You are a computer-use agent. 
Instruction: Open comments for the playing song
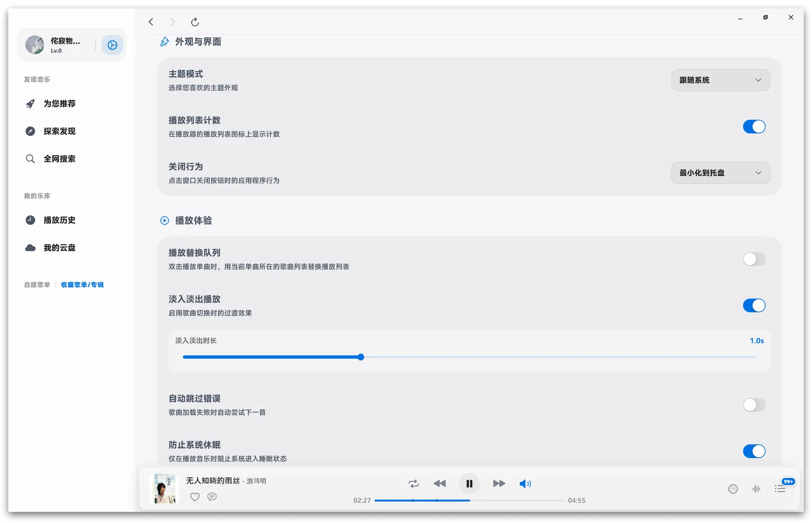pyautogui.click(x=212, y=497)
